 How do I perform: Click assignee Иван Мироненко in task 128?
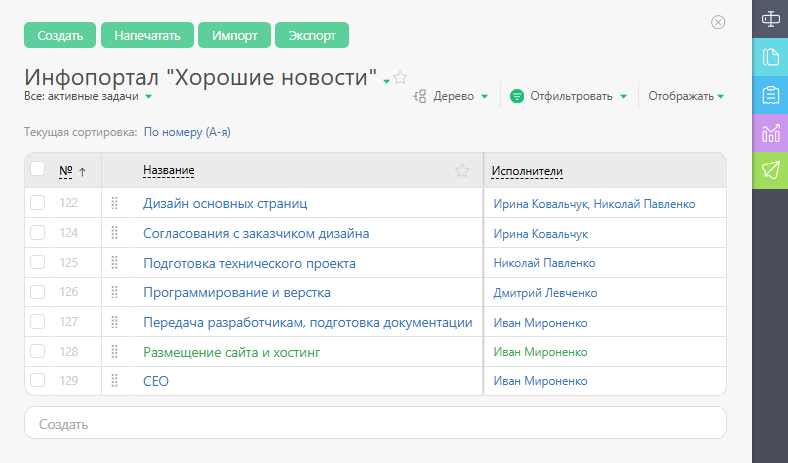(x=540, y=352)
